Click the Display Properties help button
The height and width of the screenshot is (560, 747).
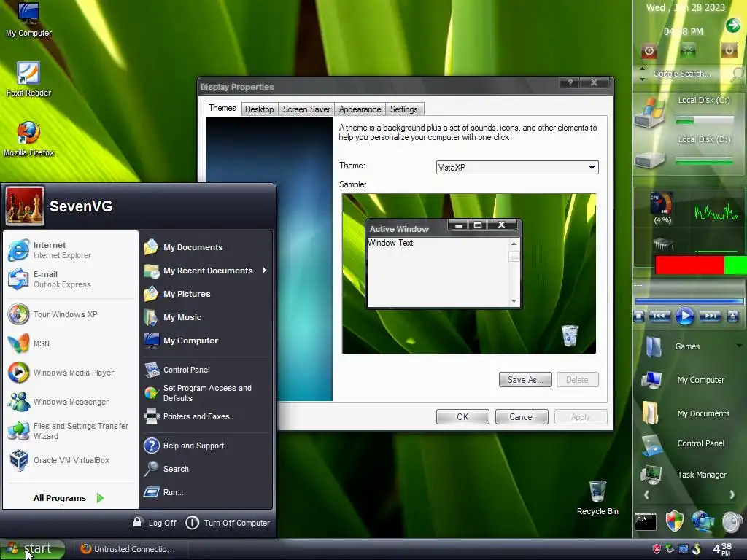(570, 83)
